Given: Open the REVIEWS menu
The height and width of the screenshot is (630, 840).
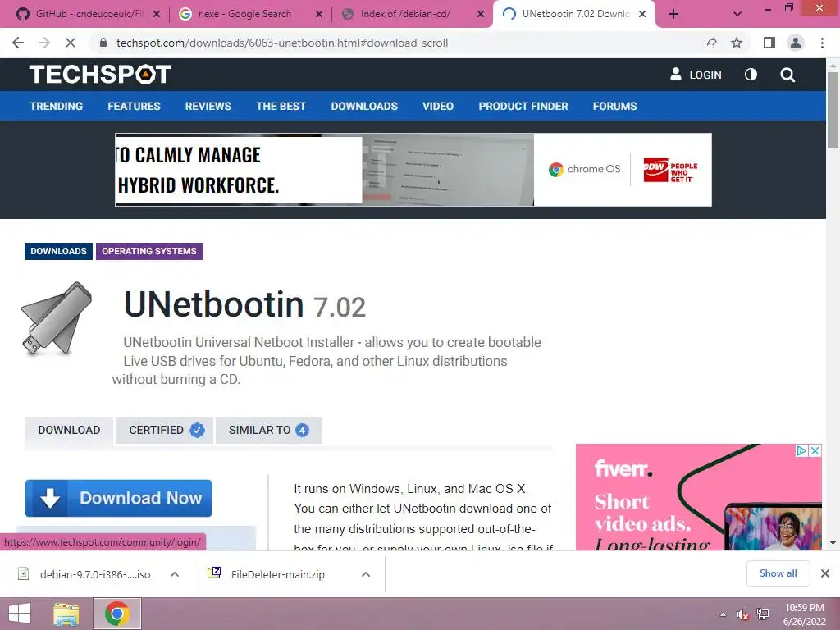Looking at the screenshot, I should 208,106.
